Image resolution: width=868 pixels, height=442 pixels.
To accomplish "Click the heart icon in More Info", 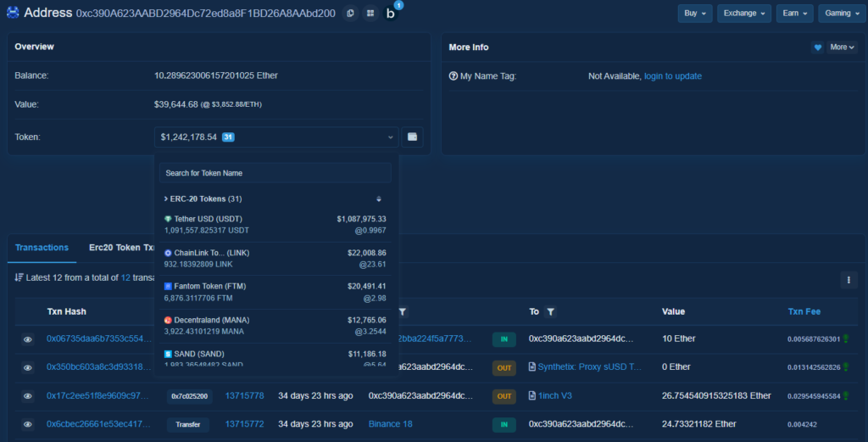I will (818, 48).
